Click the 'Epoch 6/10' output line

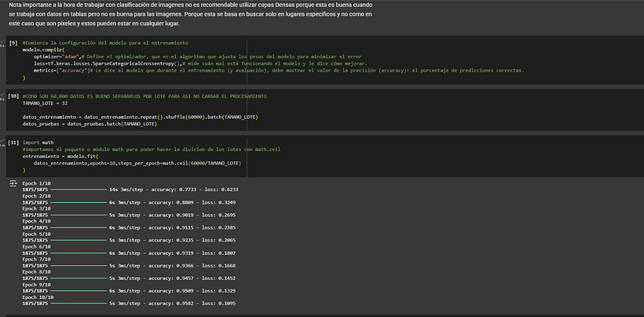pyautogui.click(x=37, y=247)
